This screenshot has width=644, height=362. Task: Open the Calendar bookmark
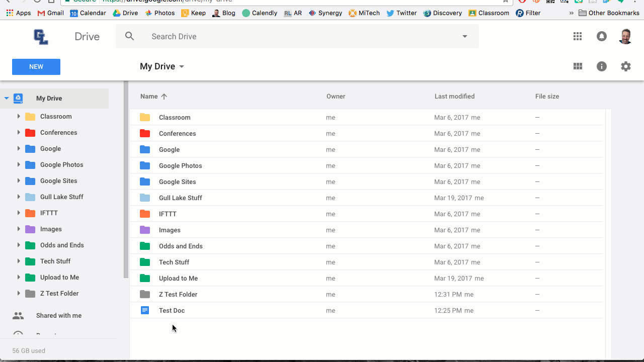click(88, 13)
